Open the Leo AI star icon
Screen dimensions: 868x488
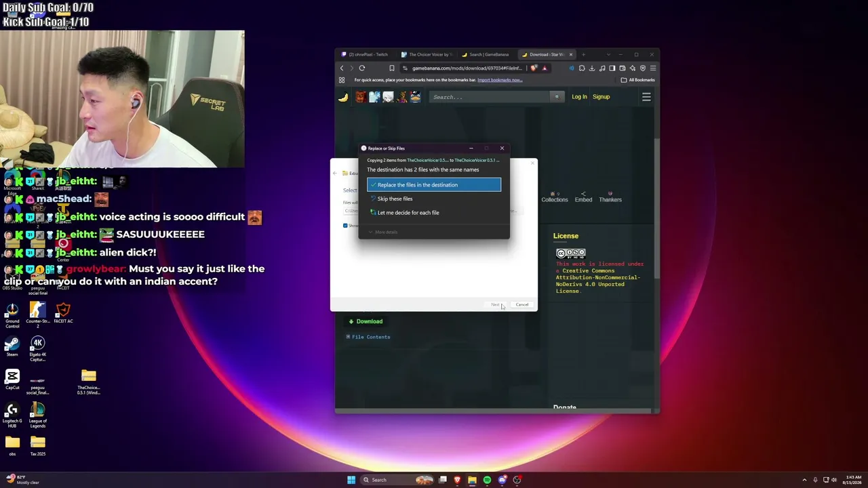pos(633,68)
